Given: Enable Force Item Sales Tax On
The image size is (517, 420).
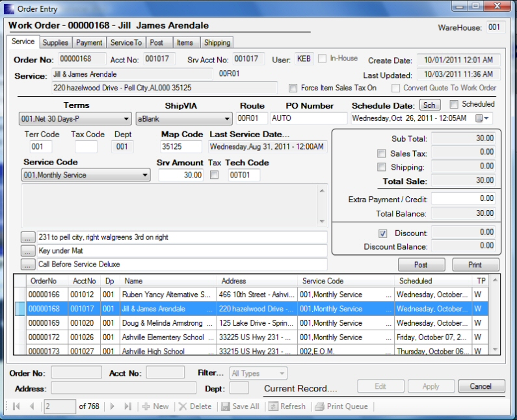Looking at the screenshot, I should (x=293, y=88).
